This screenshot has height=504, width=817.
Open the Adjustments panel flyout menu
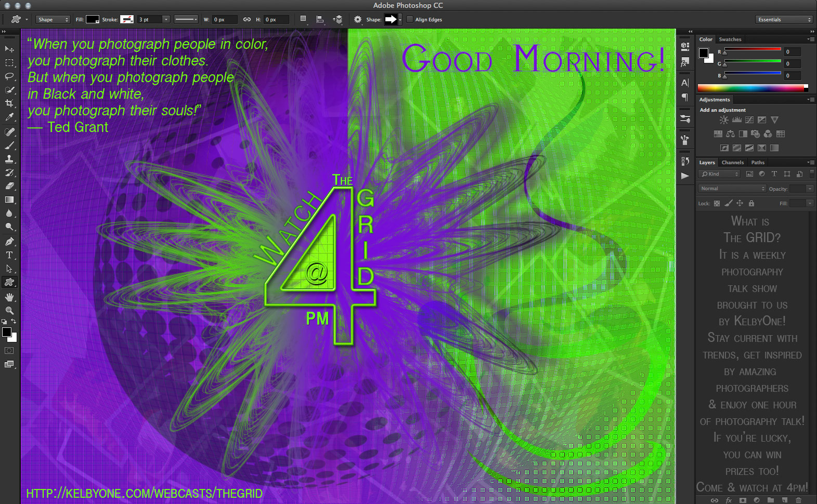coord(811,100)
